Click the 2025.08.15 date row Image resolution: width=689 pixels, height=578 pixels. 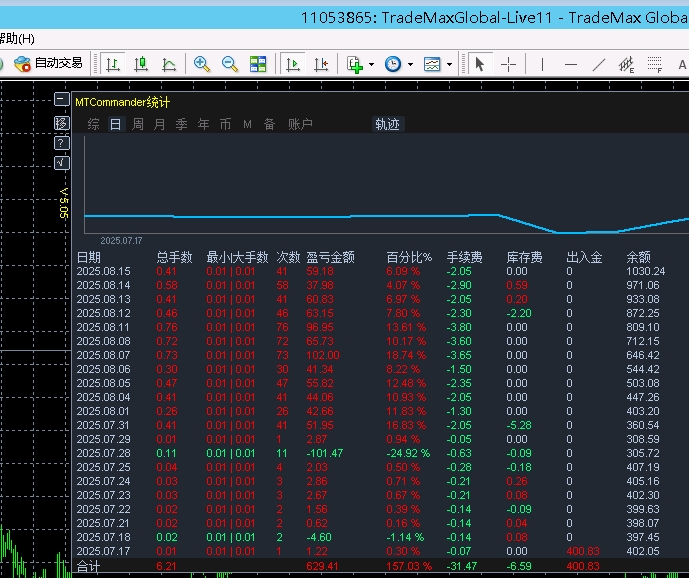[104, 271]
